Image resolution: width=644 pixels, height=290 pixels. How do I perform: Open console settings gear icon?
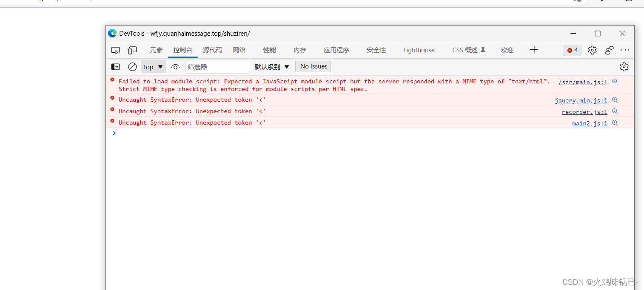[624, 67]
